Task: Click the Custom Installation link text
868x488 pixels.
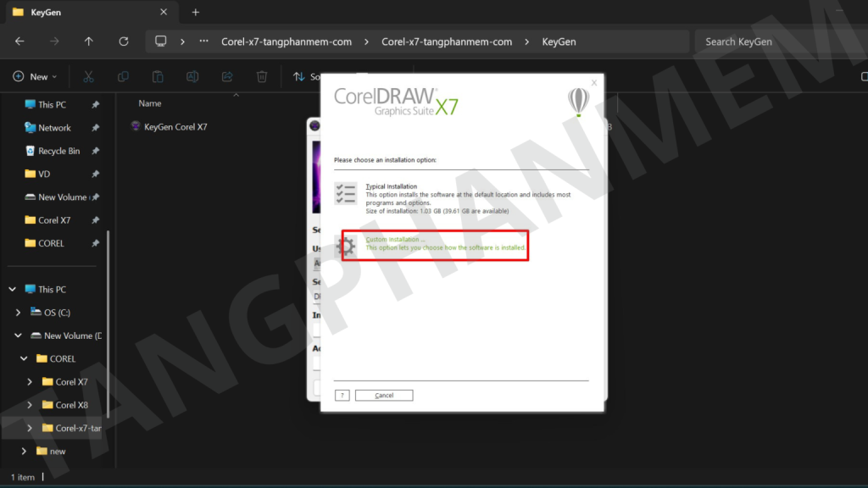Action: click(x=395, y=240)
